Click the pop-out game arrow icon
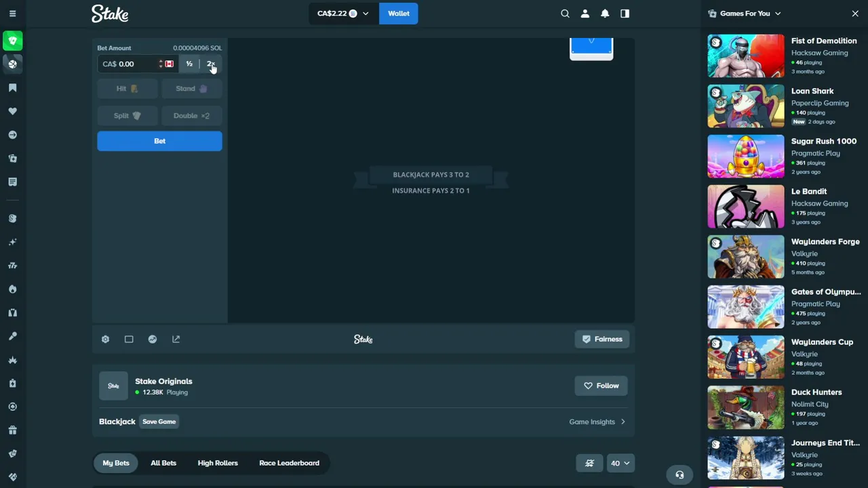This screenshot has height=488, width=868. (176, 339)
